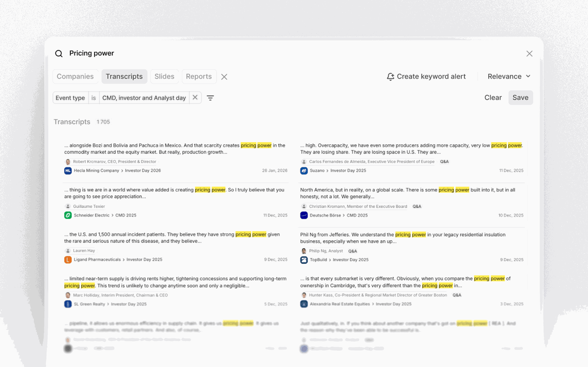The height and width of the screenshot is (367, 588).
Task: Click the Ligand Pharmaceuticals orange logo
Action: coord(68,260)
